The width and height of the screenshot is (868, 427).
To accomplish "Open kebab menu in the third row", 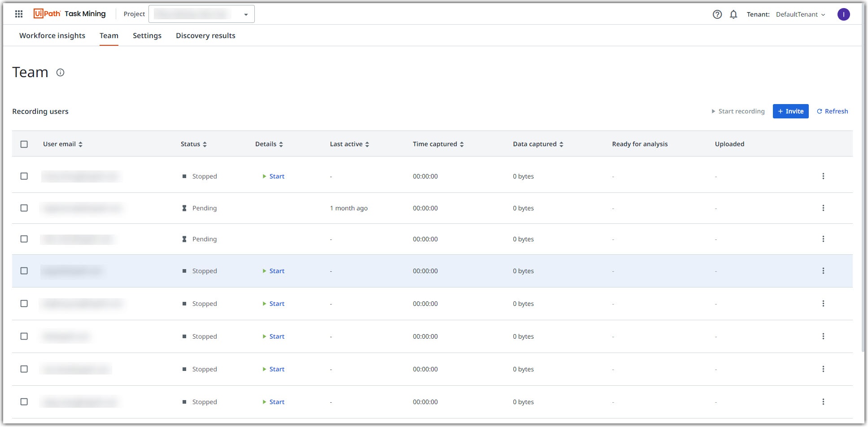I will [x=823, y=239].
